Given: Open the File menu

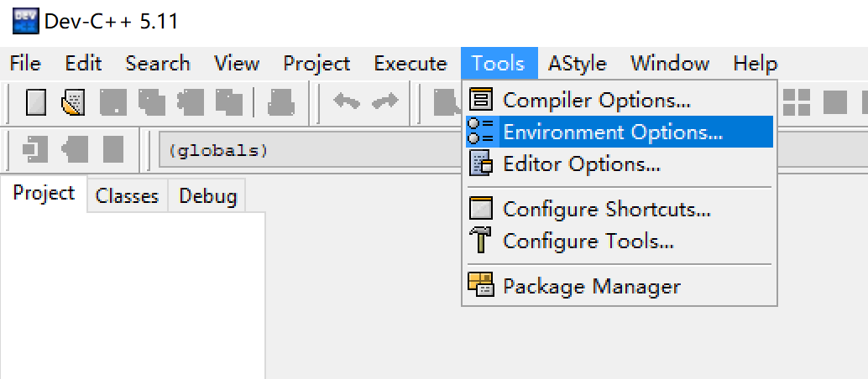Looking at the screenshot, I should [x=25, y=63].
